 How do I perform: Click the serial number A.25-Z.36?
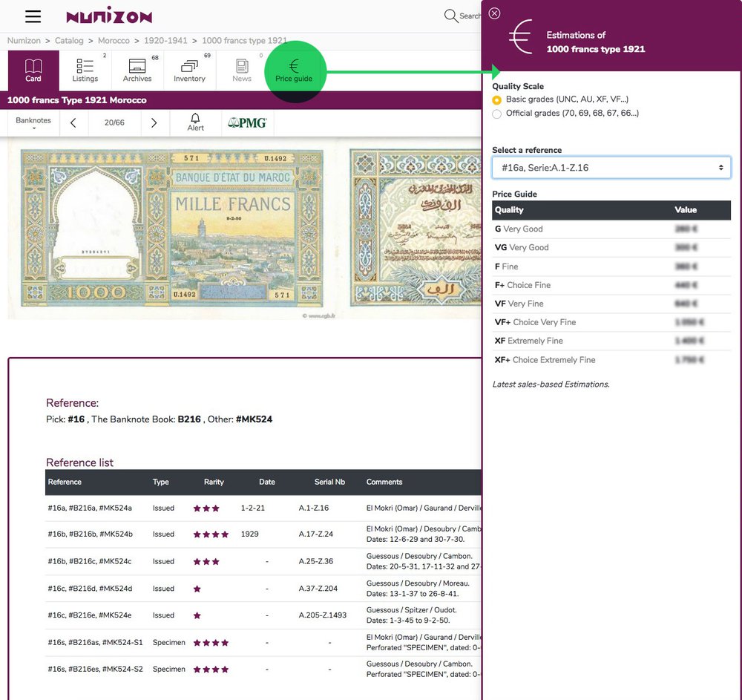tap(316, 562)
